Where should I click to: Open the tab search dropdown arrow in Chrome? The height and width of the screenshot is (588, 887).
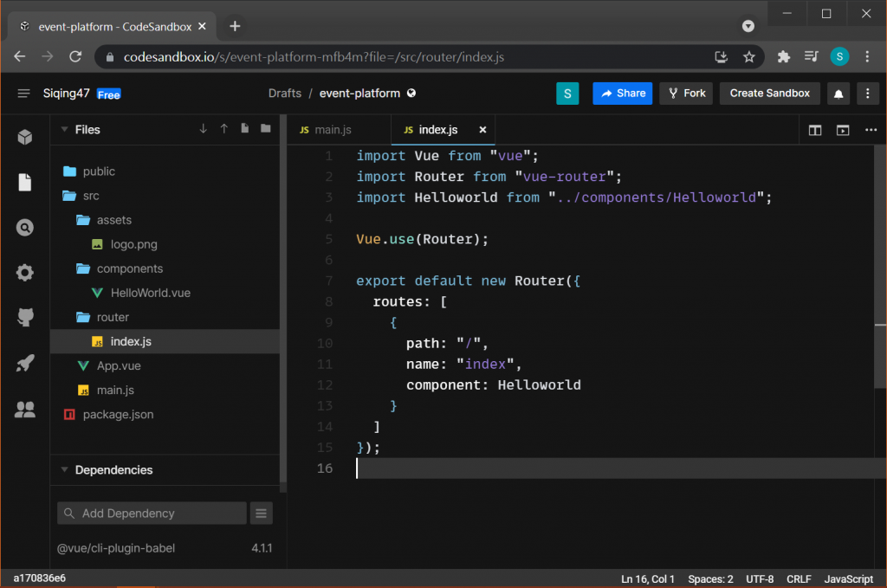tap(748, 26)
